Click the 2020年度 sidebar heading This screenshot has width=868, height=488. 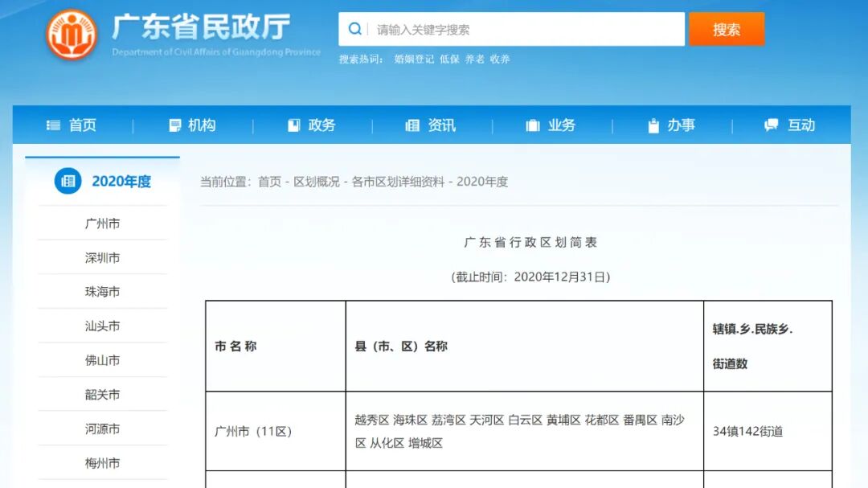coord(121,181)
